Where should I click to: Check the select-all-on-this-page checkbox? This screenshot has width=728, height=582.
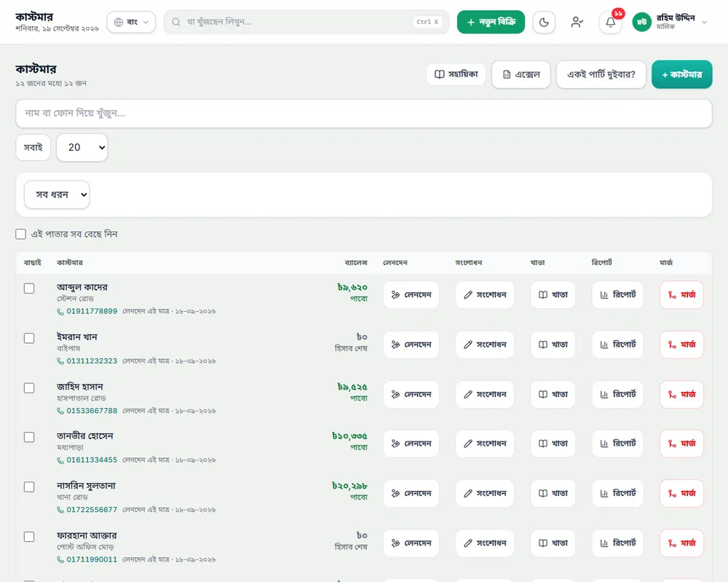tap(20, 234)
